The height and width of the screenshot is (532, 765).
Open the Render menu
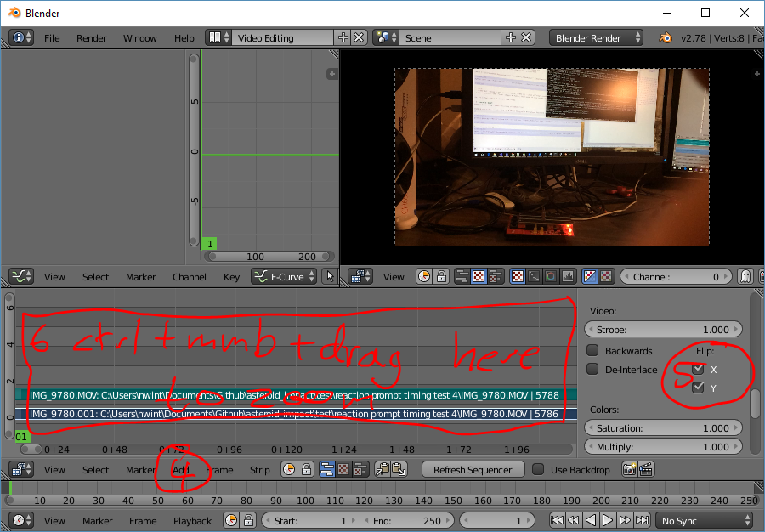91,37
